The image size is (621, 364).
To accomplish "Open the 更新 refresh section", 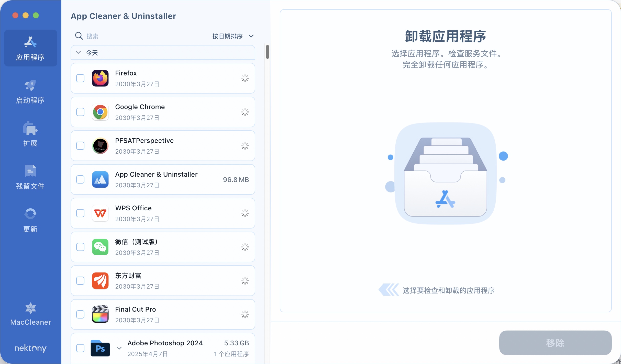I will (30, 220).
